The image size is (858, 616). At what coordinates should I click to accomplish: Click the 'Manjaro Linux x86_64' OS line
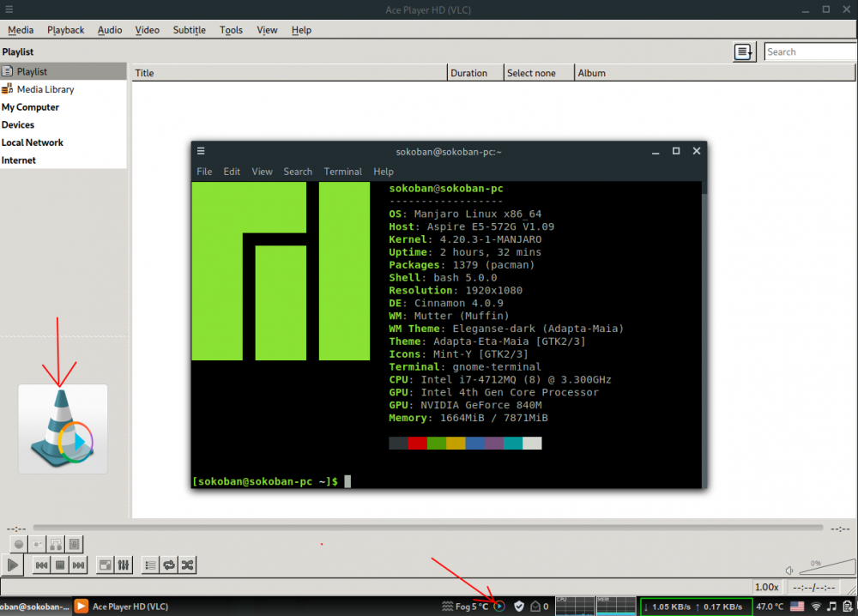tap(478, 214)
